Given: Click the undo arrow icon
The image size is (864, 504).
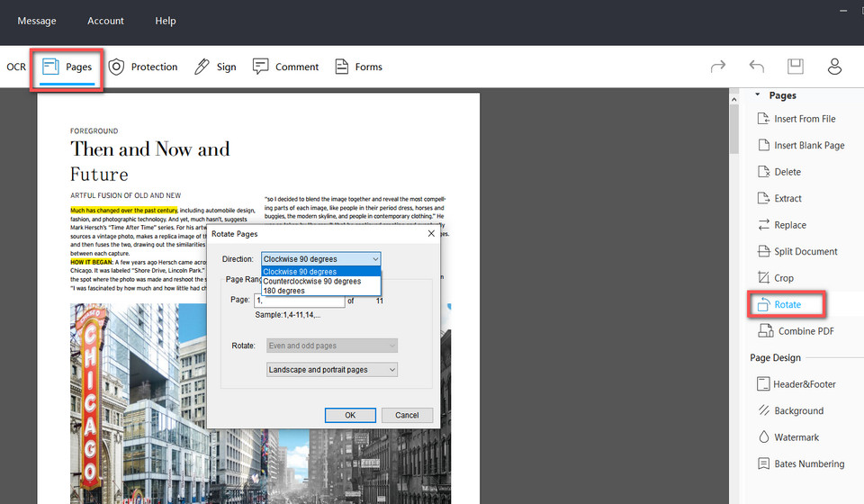Looking at the screenshot, I should point(757,67).
